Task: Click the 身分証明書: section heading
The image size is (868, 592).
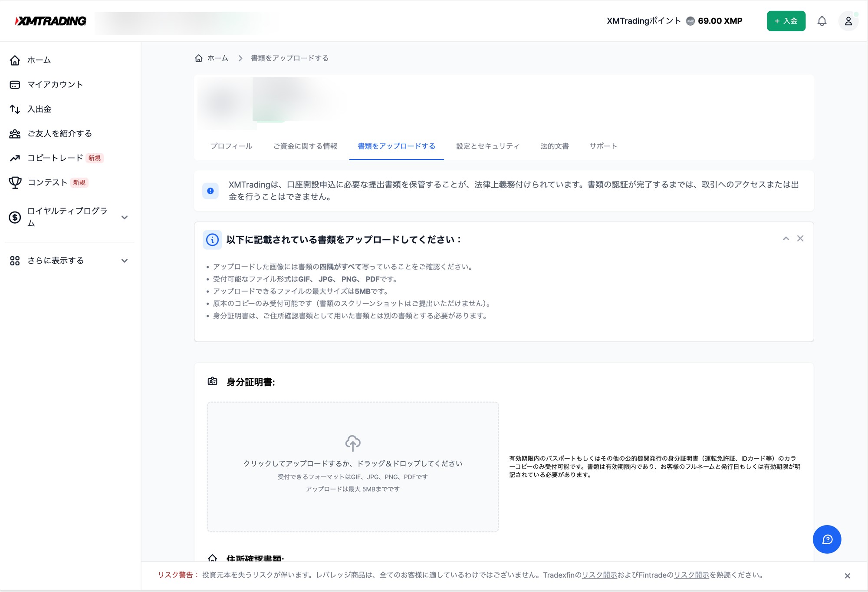Action: pos(251,382)
